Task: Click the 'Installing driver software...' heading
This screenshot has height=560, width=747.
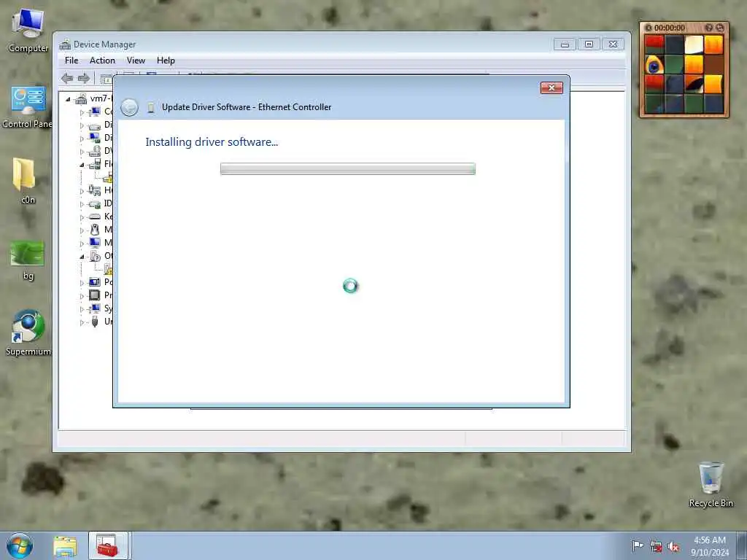Action: [x=212, y=142]
